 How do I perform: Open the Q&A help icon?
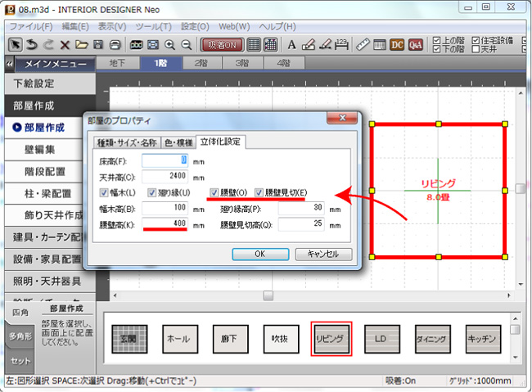coord(415,44)
